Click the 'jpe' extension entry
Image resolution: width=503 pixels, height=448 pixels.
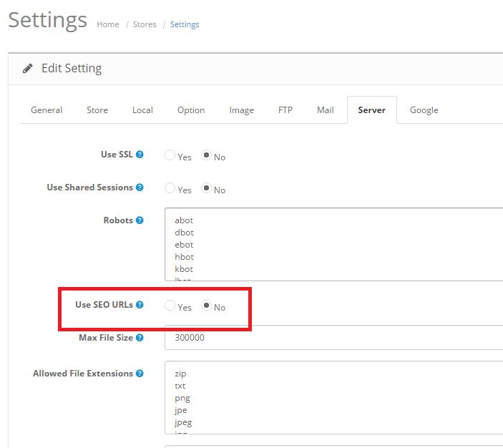coord(180,411)
